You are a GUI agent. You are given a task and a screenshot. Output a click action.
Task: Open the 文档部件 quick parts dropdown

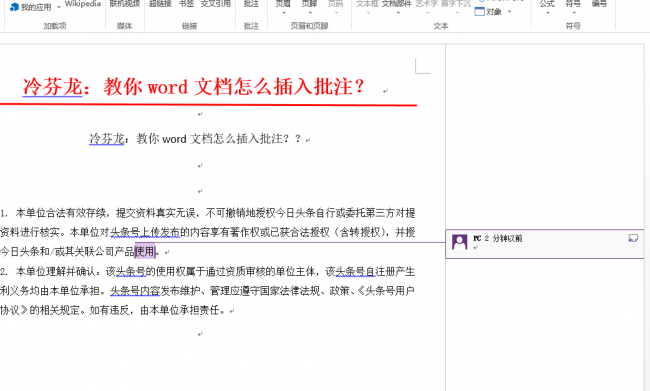click(x=397, y=7)
